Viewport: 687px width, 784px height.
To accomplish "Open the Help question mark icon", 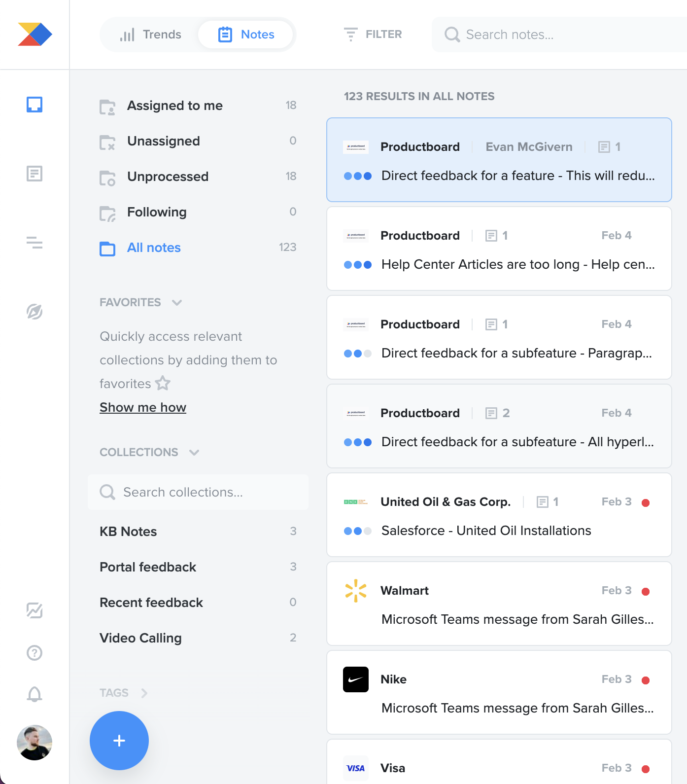I will [34, 653].
